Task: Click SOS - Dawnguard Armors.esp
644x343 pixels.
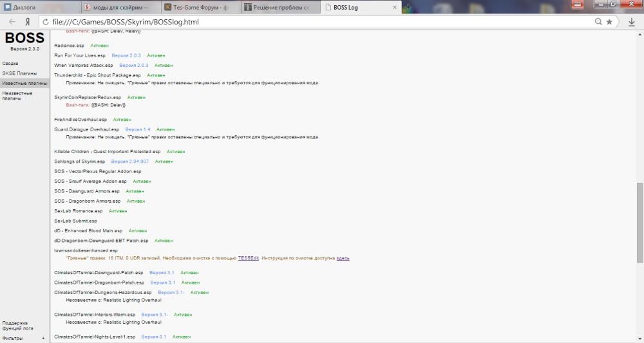Action: coord(87,191)
